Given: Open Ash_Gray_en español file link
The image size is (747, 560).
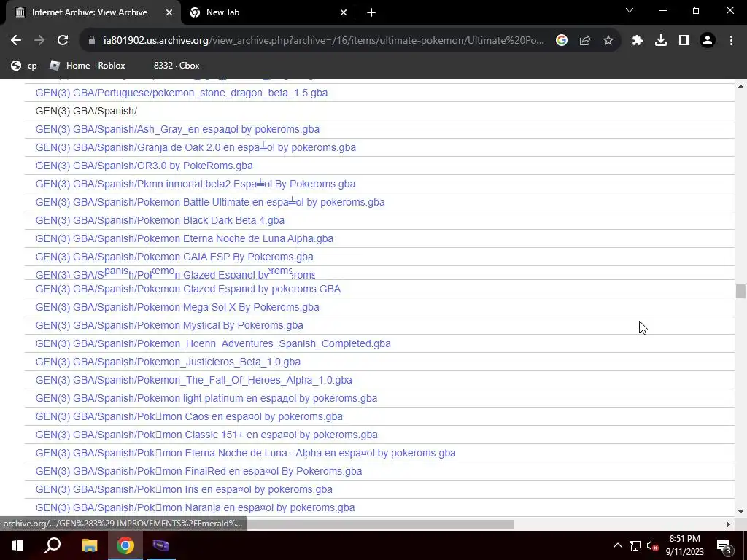Looking at the screenshot, I should pyautogui.click(x=177, y=130).
